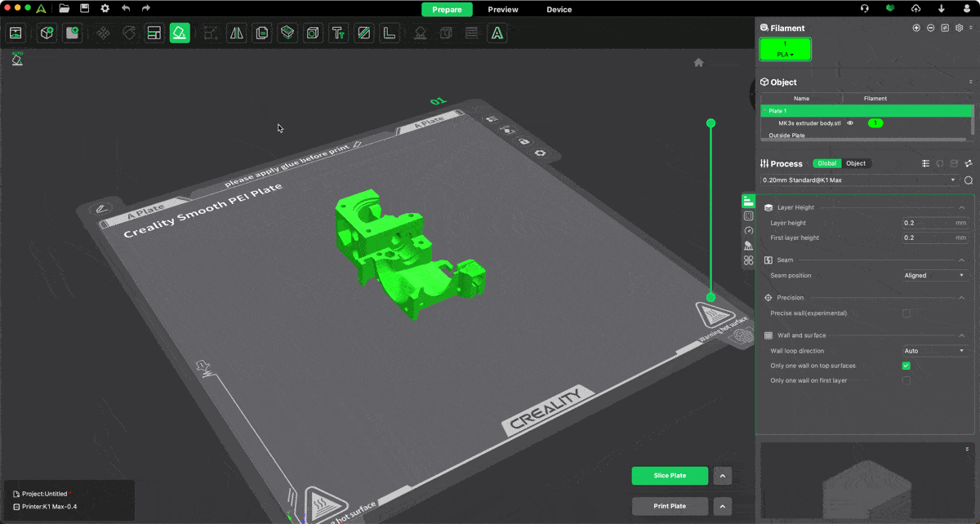Open the Seam position dropdown
This screenshot has height=524, width=980.
(x=934, y=276)
